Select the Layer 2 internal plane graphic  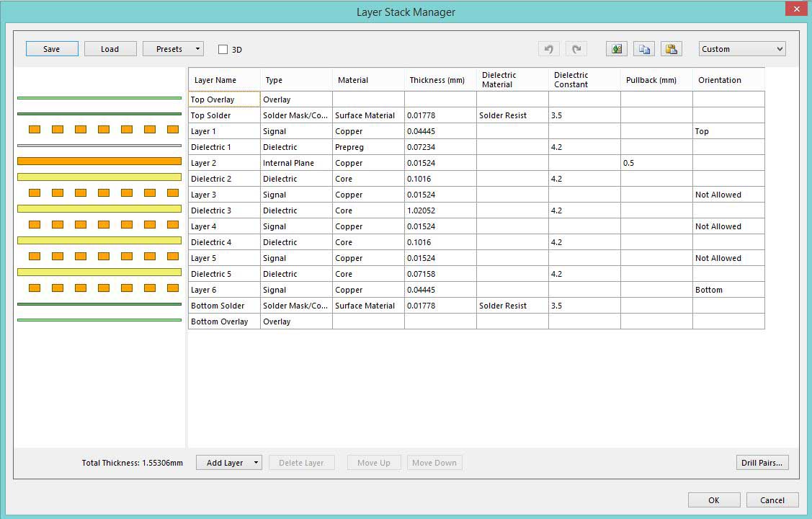click(x=99, y=161)
